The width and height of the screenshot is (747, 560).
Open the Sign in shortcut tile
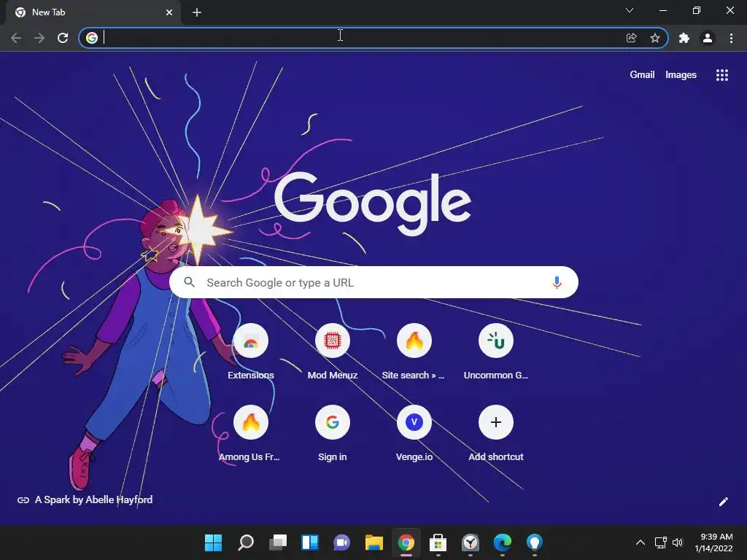pyautogui.click(x=333, y=433)
